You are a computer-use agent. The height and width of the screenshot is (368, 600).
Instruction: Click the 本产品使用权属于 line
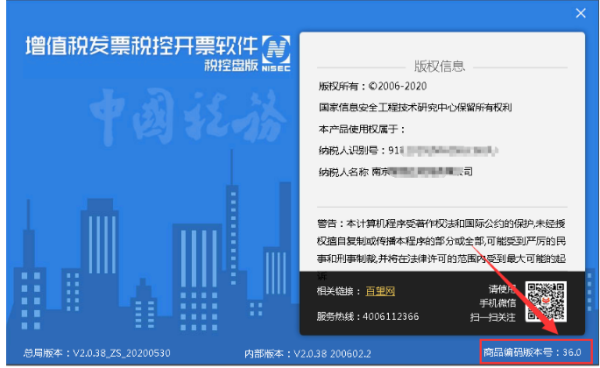click(x=362, y=129)
